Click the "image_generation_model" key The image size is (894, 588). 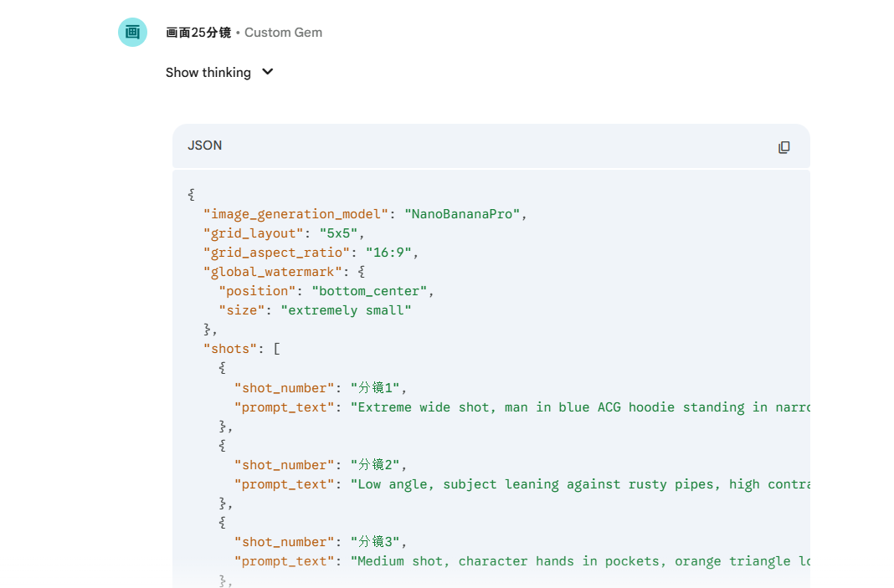click(x=295, y=214)
